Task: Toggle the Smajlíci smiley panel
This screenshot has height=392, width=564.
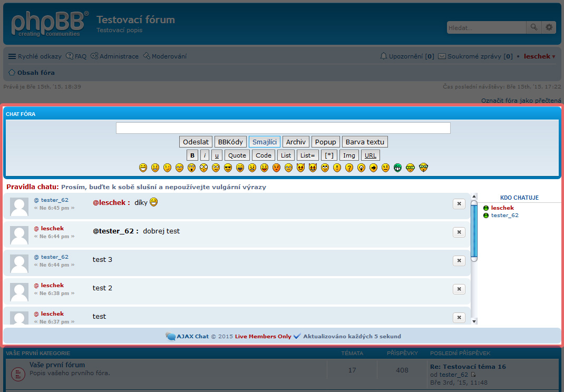Action: (x=265, y=142)
